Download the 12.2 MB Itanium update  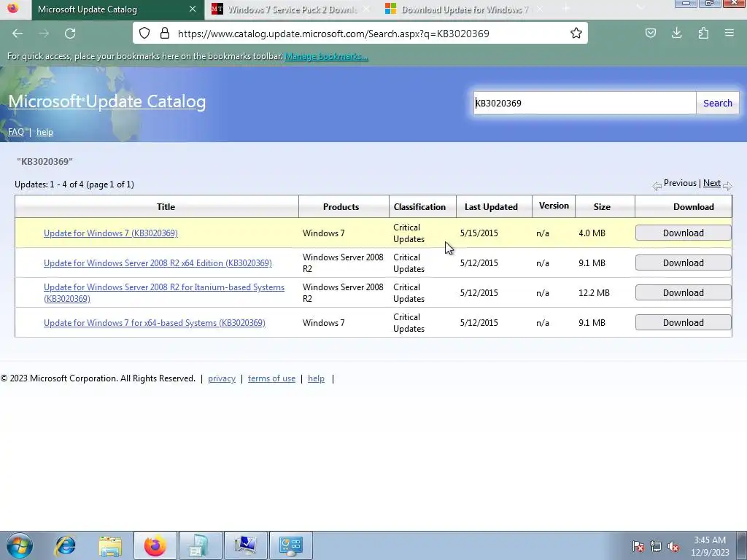point(683,293)
